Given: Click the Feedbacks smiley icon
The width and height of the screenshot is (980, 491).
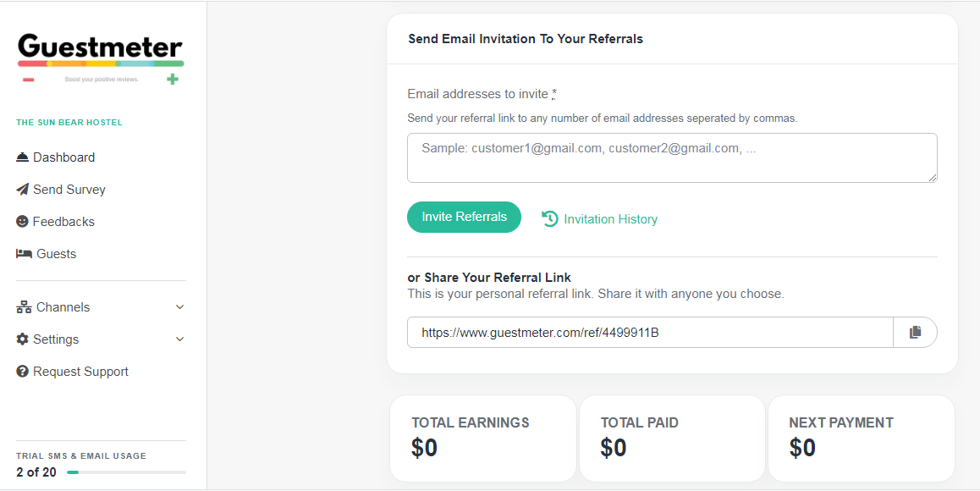Looking at the screenshot, I should click(23, 222).
